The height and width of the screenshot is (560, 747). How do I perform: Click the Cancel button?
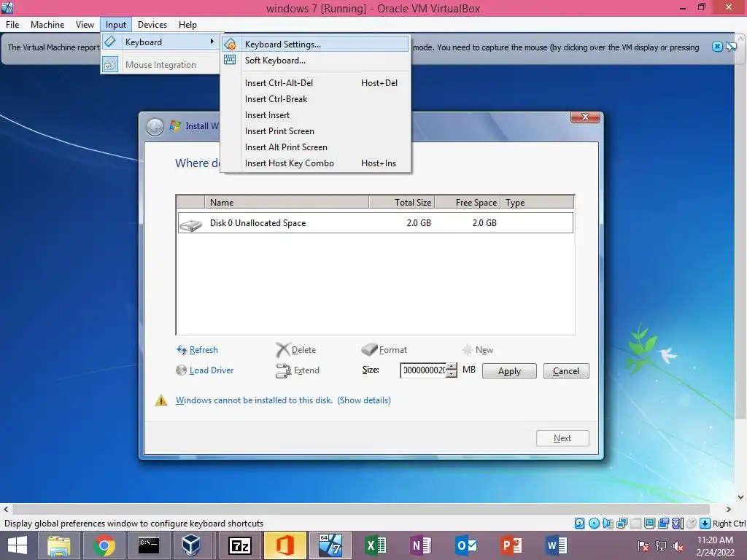(566, 371)
